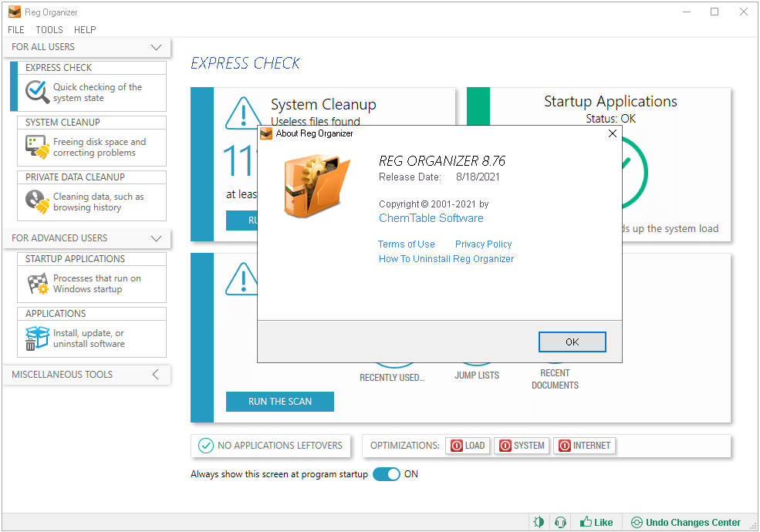Click the Startup Applications card title
This screenshot has height=532, width=760.
[610, 101]
